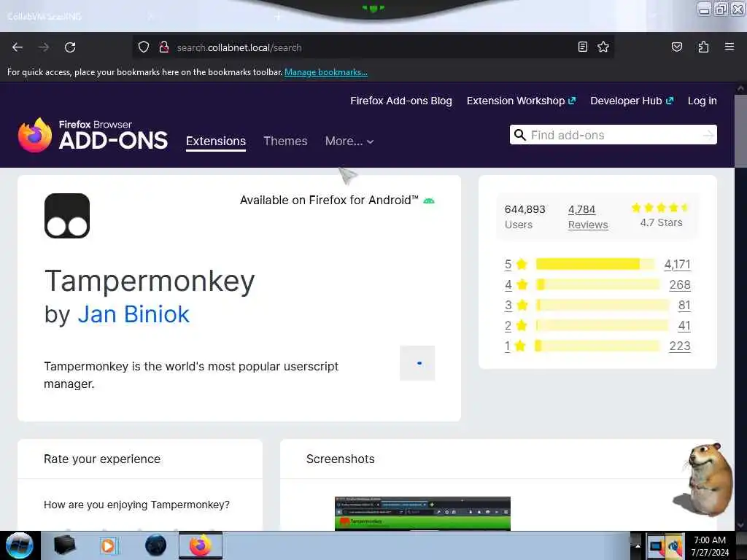This screenshot has height=560, width=747.
Task: Expand the More... dropdown menu
Action: pyautogui.click(x=349, y=141)
